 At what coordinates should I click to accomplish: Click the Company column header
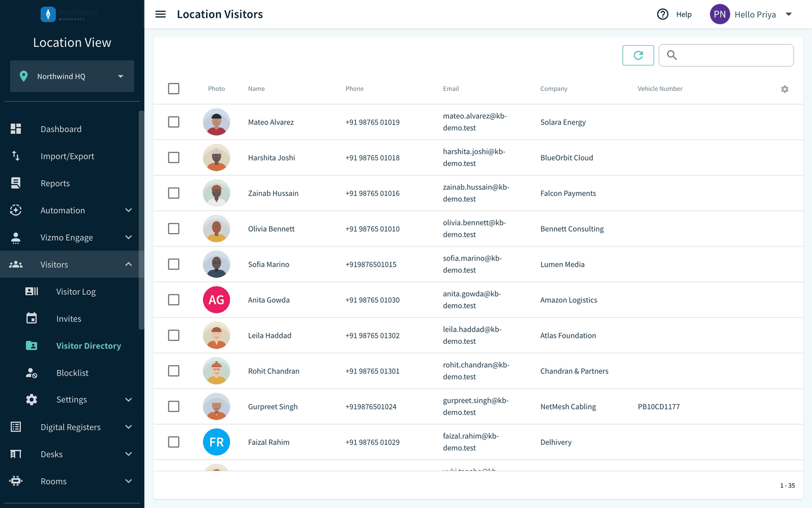554,88
